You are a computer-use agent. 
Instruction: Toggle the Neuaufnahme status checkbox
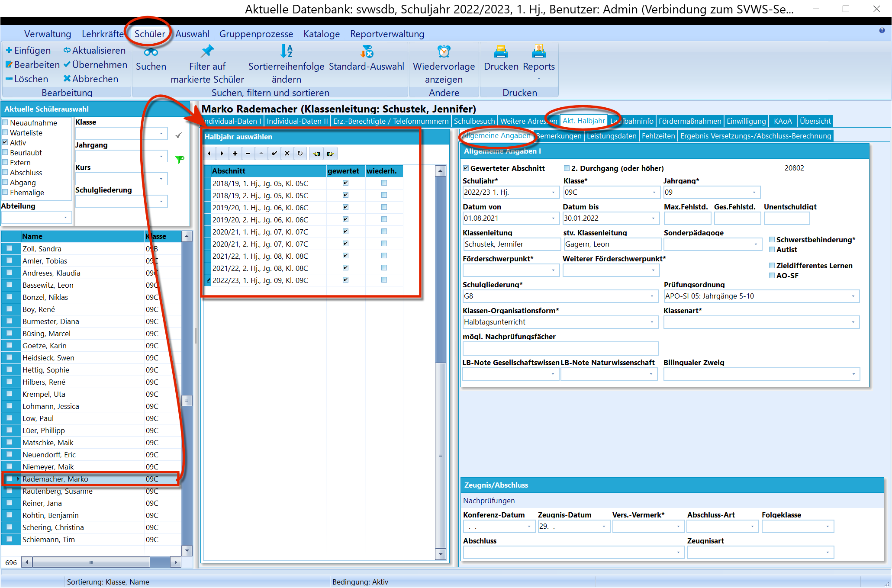coord(6,122)
